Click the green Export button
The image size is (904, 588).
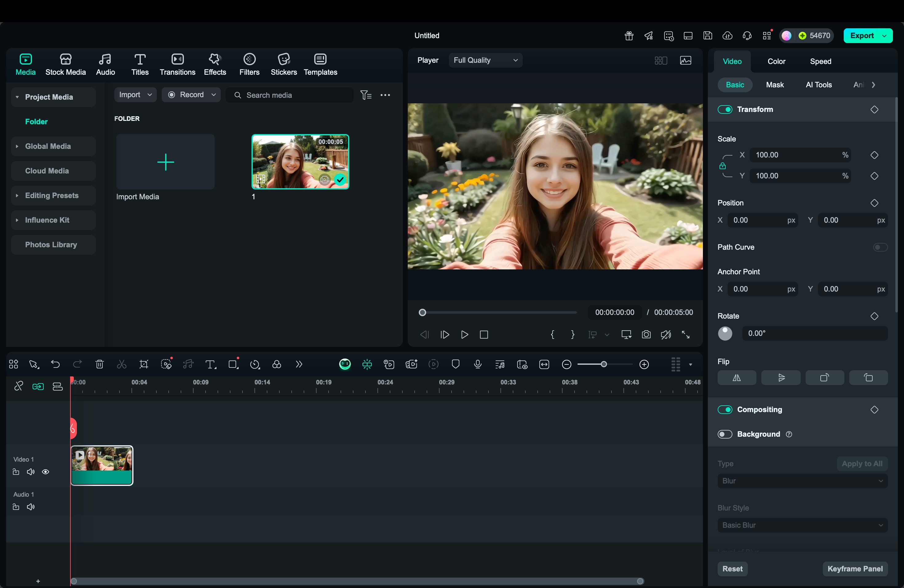point(862,36)
